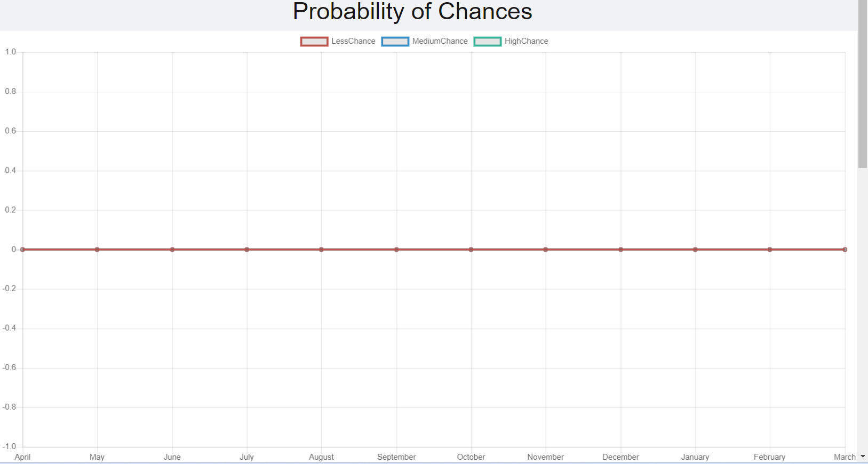Screen dimensions: 868x464
Task: Click the April data point on the line
Action: click(22, 250)
